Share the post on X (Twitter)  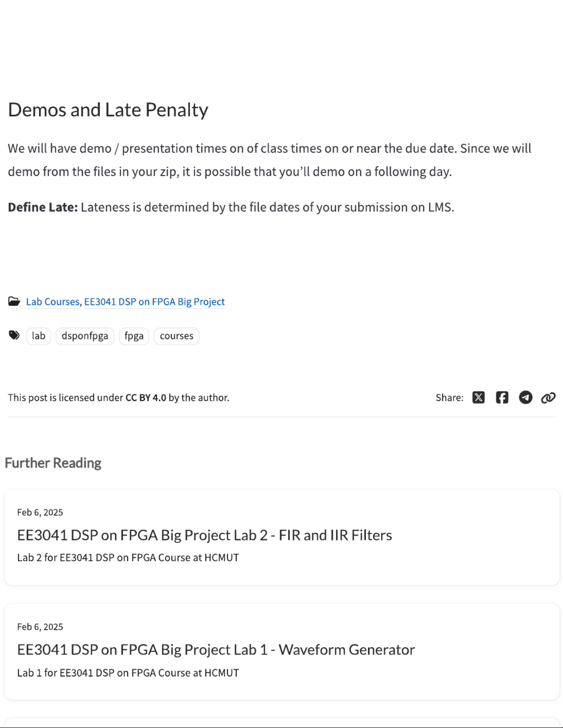tap(478, 397)
